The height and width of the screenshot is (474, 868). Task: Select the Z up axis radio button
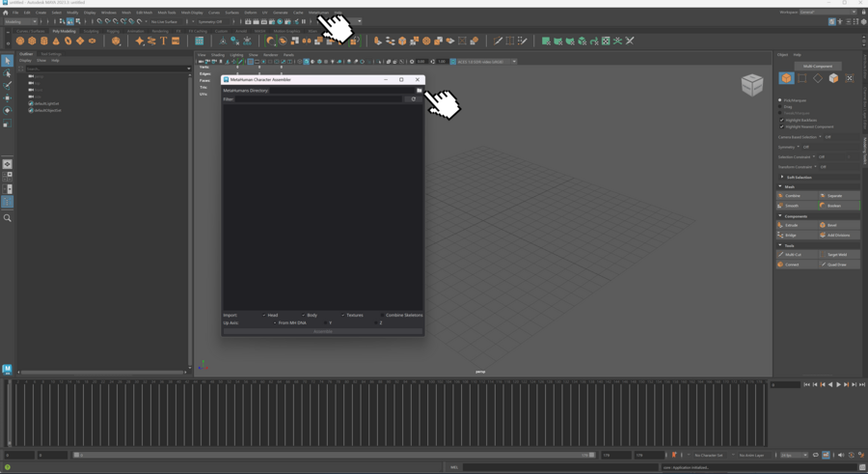click(376, 323)
